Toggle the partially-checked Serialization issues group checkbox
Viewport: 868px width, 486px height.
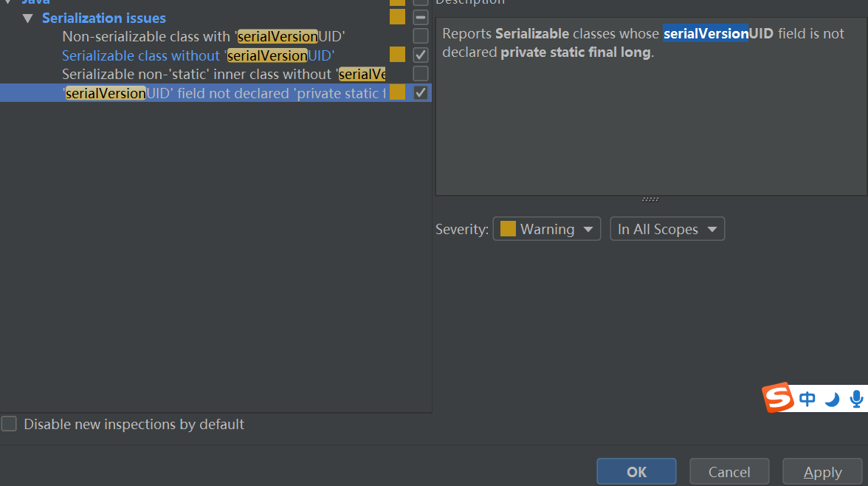coord(420,17)
